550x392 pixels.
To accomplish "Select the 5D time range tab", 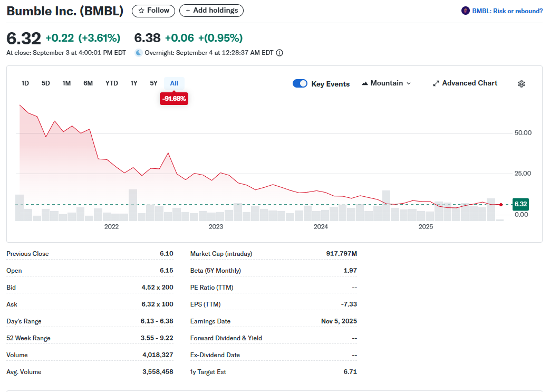I will 45,83.
